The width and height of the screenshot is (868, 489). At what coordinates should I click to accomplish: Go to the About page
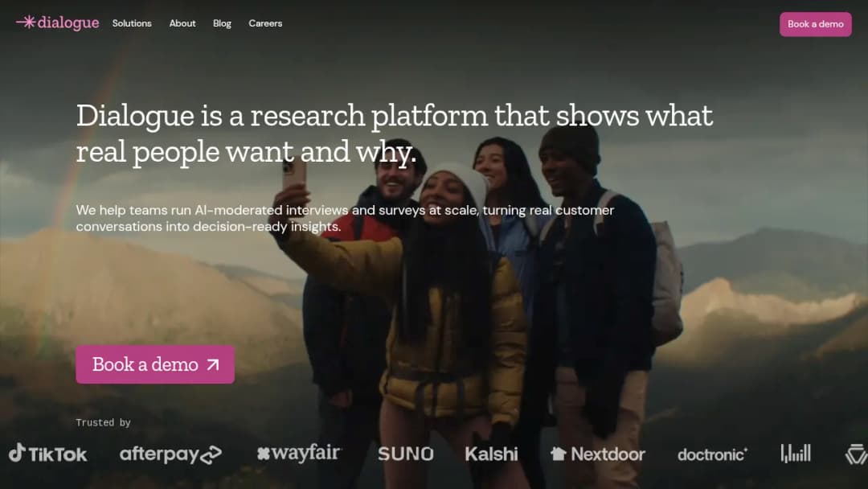click(182, 23)
